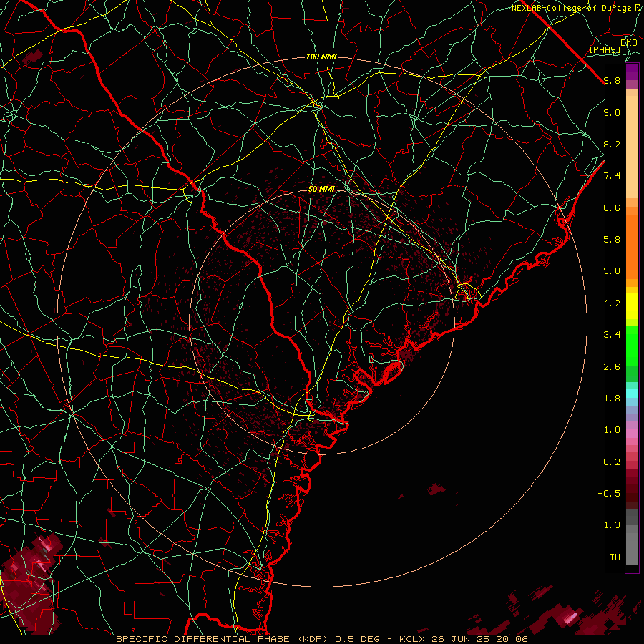Click the 0.2 value on the color scale

click(612, 462)
